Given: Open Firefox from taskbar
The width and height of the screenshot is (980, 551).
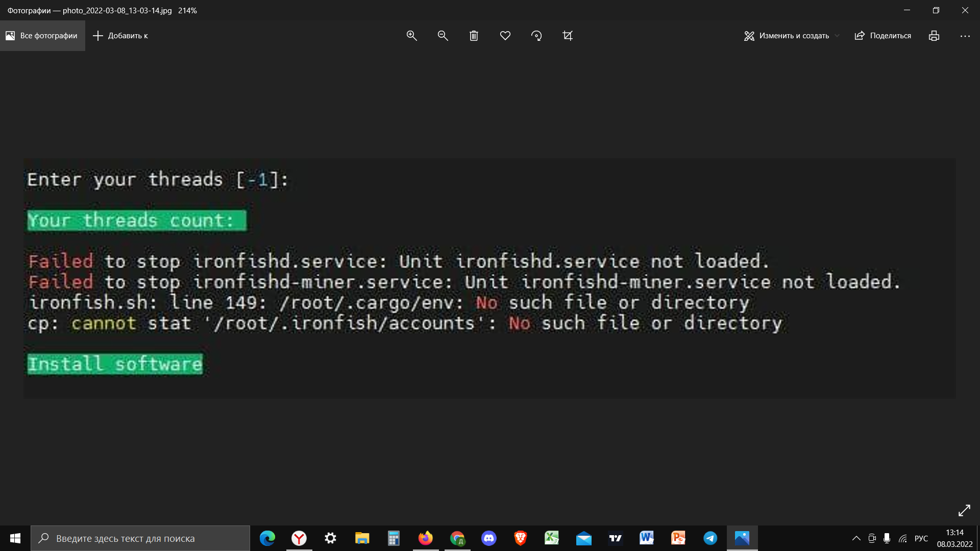Looking at the screenshot, I should [x=425, y=538].
